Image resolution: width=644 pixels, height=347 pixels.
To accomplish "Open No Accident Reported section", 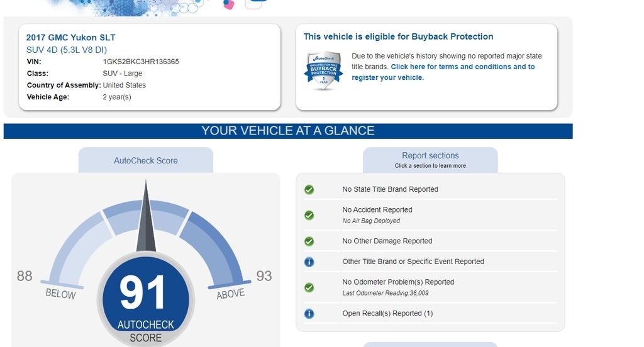I will 377,210.
